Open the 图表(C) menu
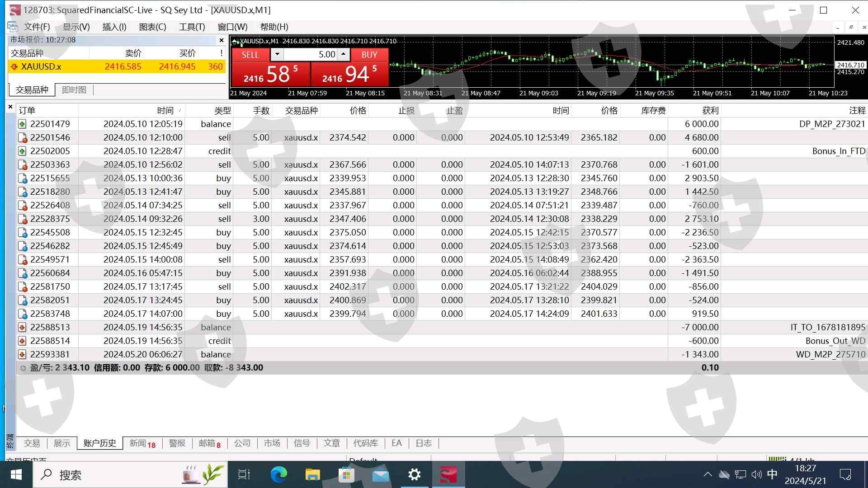This screenshot has width=868, height=488. [x=152, y=27]
